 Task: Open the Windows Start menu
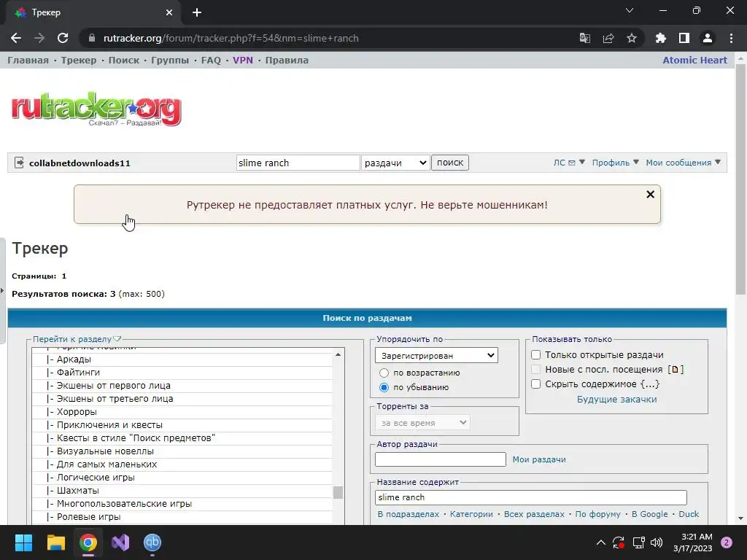click(23, 542)
